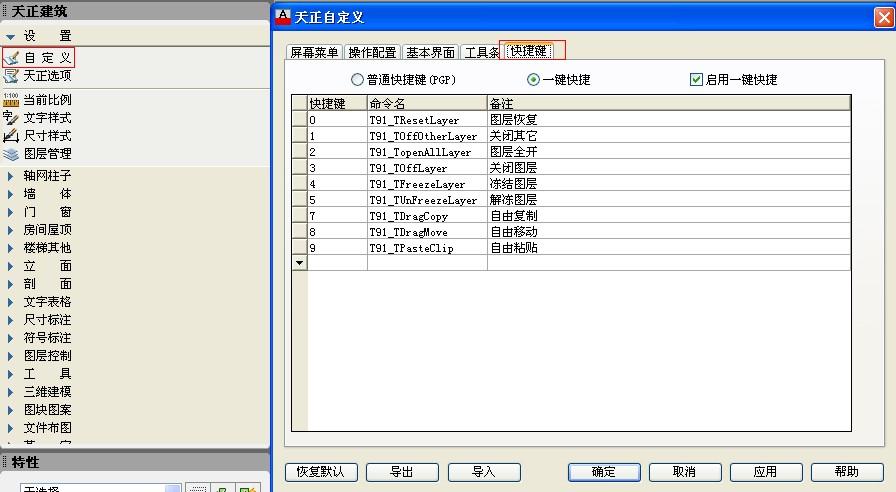Expand the 工具 menu
This screenshot has height=492, width=896.
coord(10,374)
